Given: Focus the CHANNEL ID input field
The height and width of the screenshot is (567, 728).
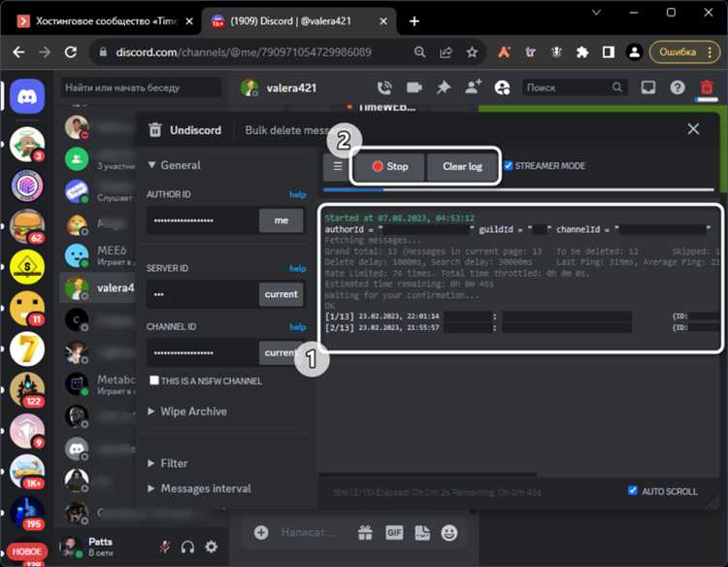Looking at the screenshot, I should (x=203, y=353).
